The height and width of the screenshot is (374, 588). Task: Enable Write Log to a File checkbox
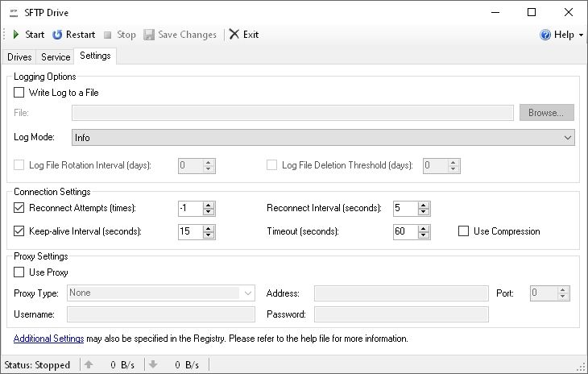point(19,92)
